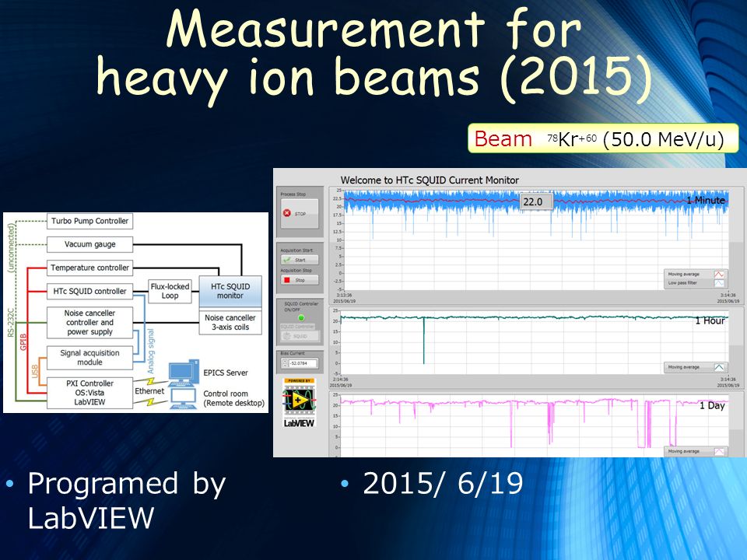Image resolution: width=747 pixels, height=560 pixels.
Task: Click the 'Bias Current' label
Action: (293, 353)
